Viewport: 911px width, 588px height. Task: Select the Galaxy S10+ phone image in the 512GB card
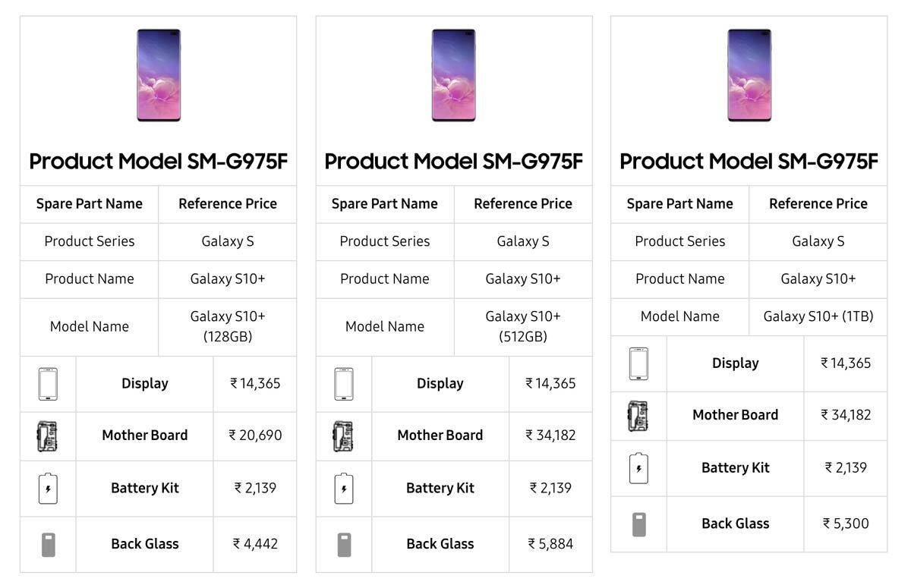453,75
